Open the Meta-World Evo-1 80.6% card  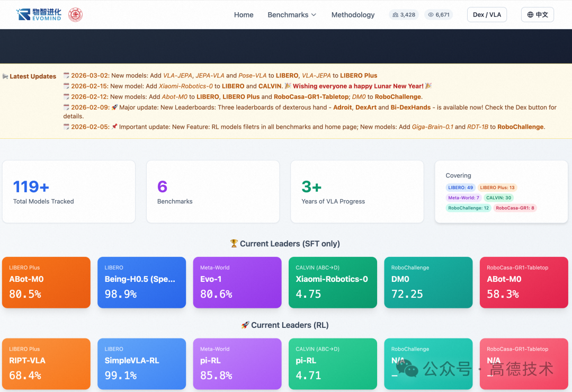point(237,282)
